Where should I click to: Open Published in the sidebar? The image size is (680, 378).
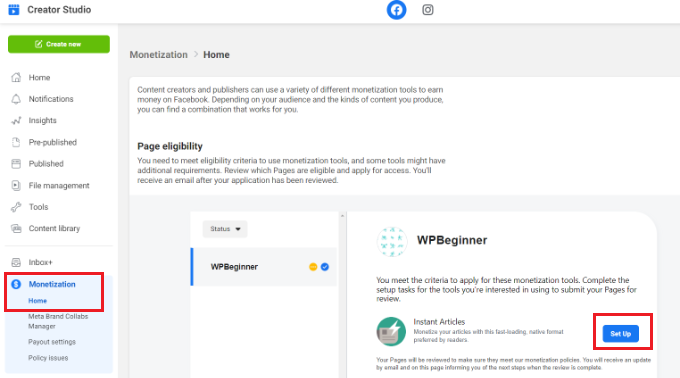(46, 163)
